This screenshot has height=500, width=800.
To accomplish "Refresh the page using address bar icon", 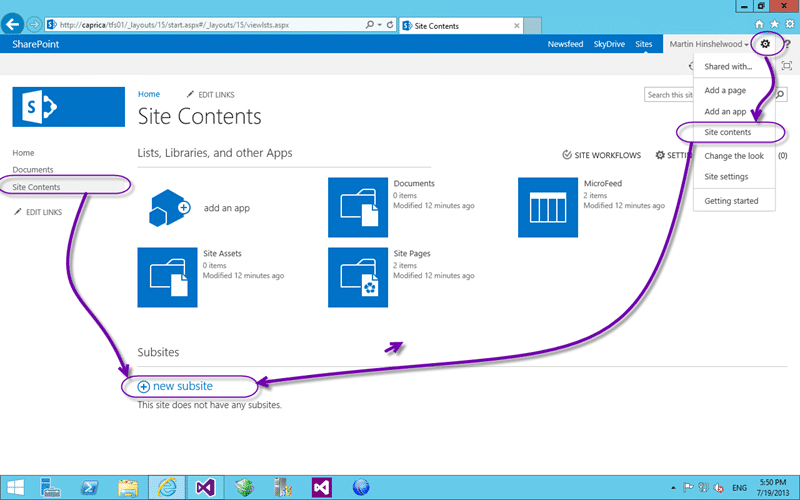I will click(x=390, y=24).
